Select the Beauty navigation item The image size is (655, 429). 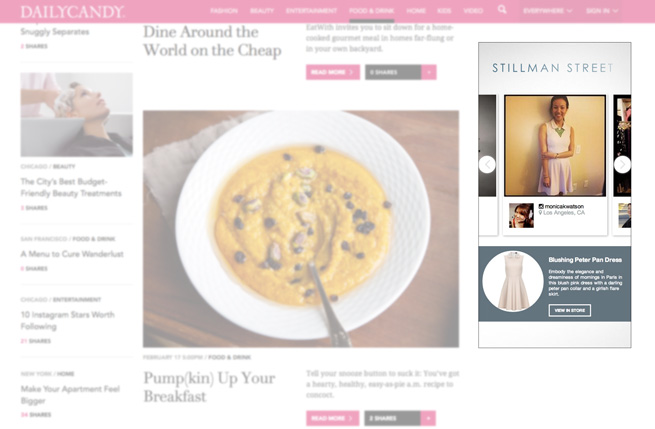click(x=262, y=11)
